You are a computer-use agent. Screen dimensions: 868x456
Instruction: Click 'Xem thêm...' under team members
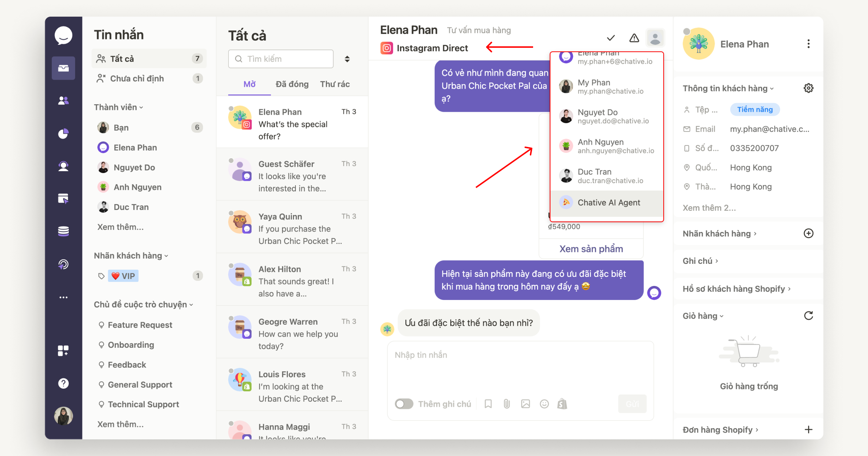(x=121, y=227)
